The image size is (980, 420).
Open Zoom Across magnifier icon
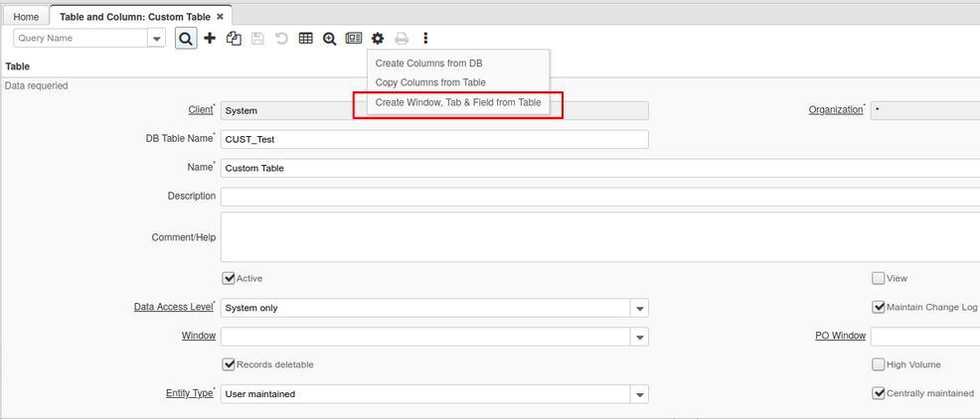click(329, 38)
